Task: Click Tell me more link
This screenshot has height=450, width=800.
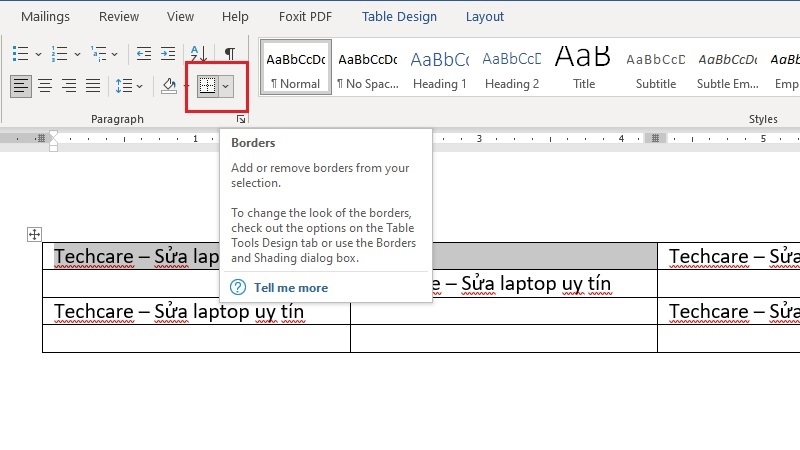Action: (291, 288)
